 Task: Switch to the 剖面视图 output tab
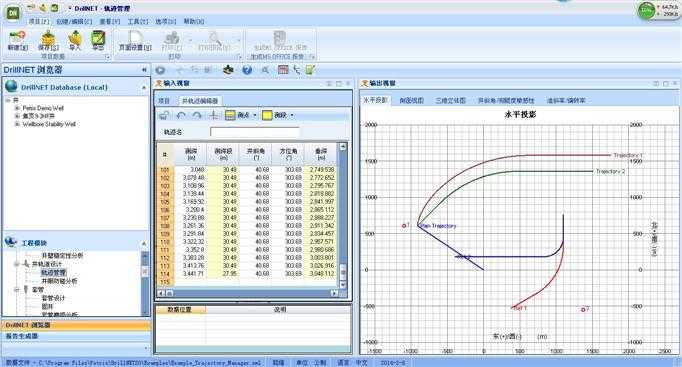tap(411, 100)
